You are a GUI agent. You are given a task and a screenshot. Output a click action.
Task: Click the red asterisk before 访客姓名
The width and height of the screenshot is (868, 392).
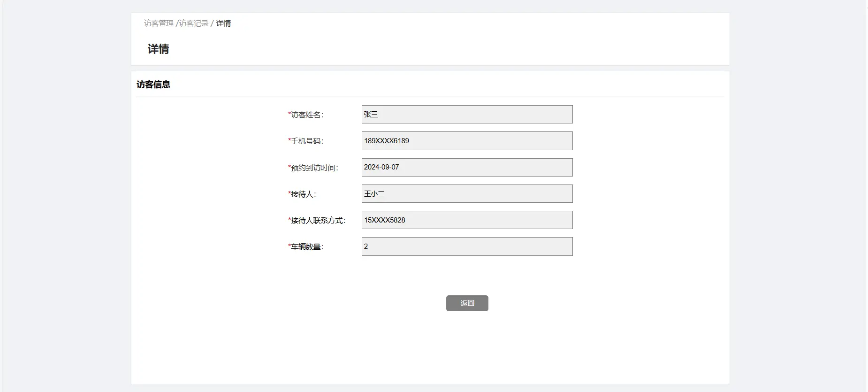coord(289,114)
